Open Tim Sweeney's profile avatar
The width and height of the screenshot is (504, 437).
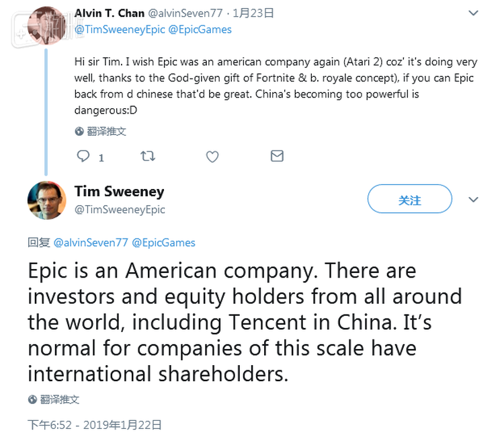46,200
